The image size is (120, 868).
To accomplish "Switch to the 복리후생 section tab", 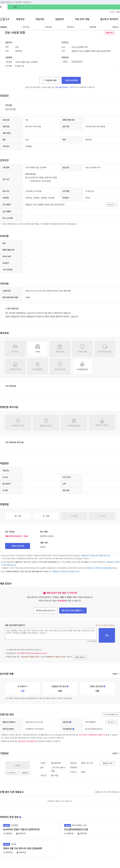I will (x=70, y=27).
